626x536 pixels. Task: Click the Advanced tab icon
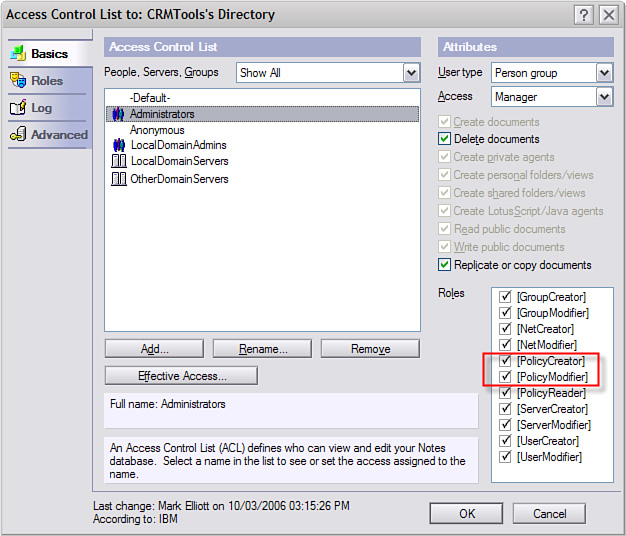[x=17, y=134]
